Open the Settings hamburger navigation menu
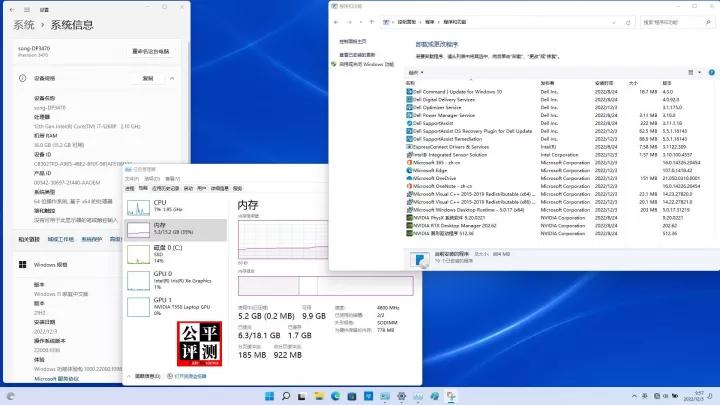The height and width of the screenshot is (405, 720). tap(27, 9)
